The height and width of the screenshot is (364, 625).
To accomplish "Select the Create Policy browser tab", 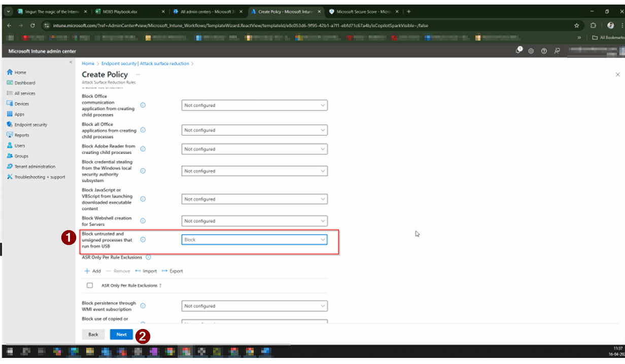I will (x=285, y=11).
